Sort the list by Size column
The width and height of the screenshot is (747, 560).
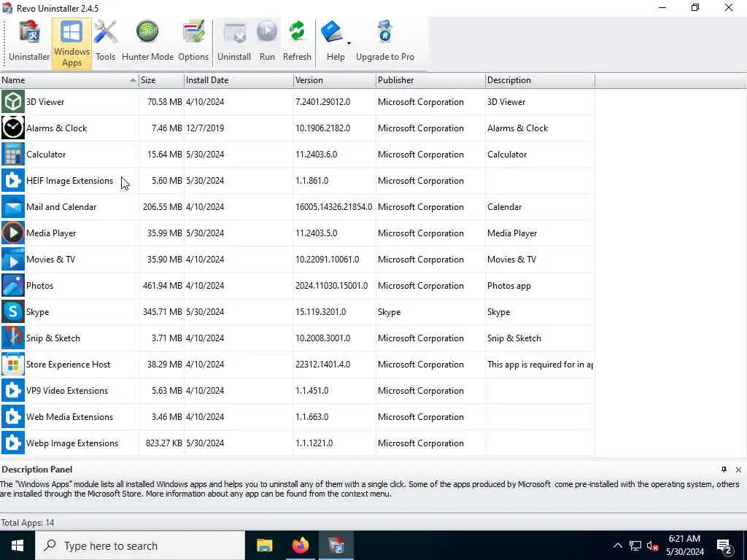161,80
